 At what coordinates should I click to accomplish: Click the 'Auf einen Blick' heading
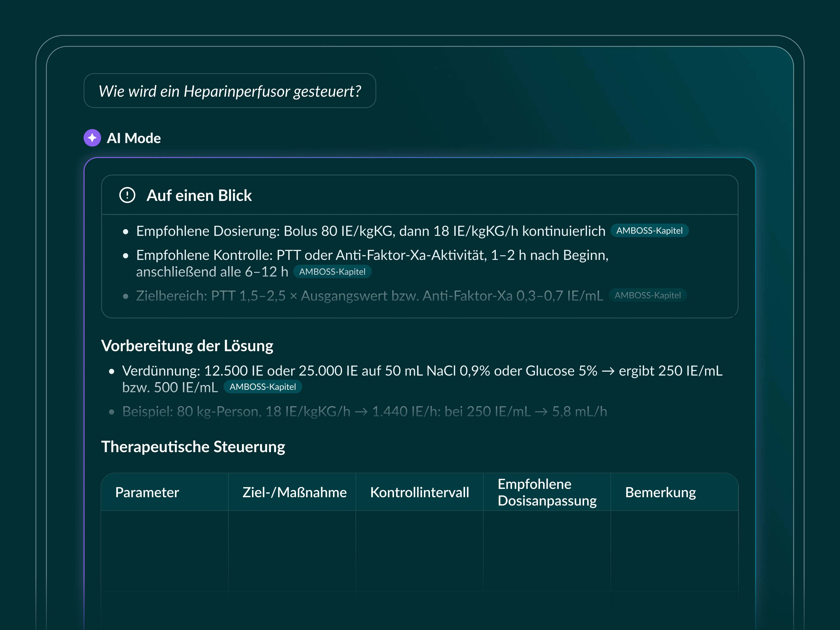[199, 196]
